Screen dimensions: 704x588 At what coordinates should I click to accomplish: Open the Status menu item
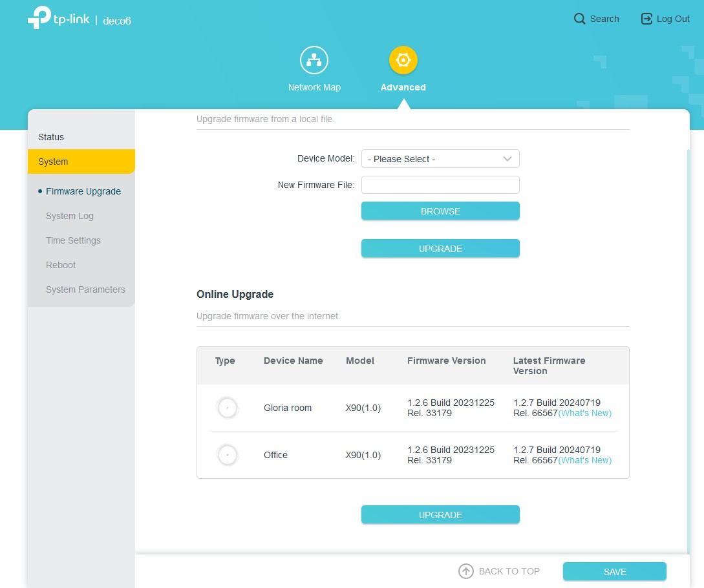coord(51,137)
